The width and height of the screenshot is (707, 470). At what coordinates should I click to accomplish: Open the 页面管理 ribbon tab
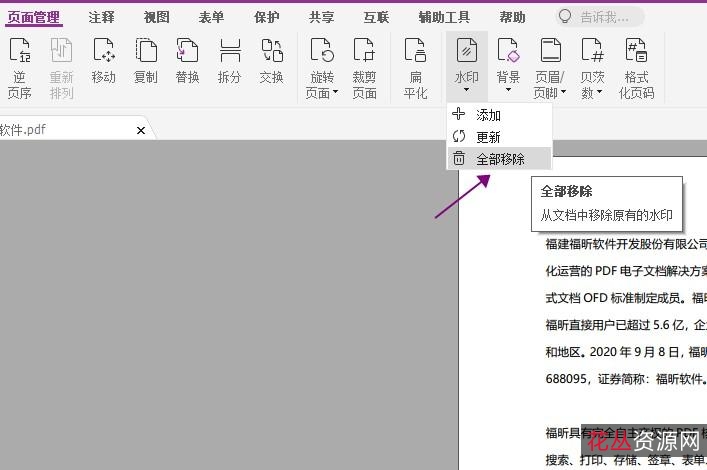[34, 18]
